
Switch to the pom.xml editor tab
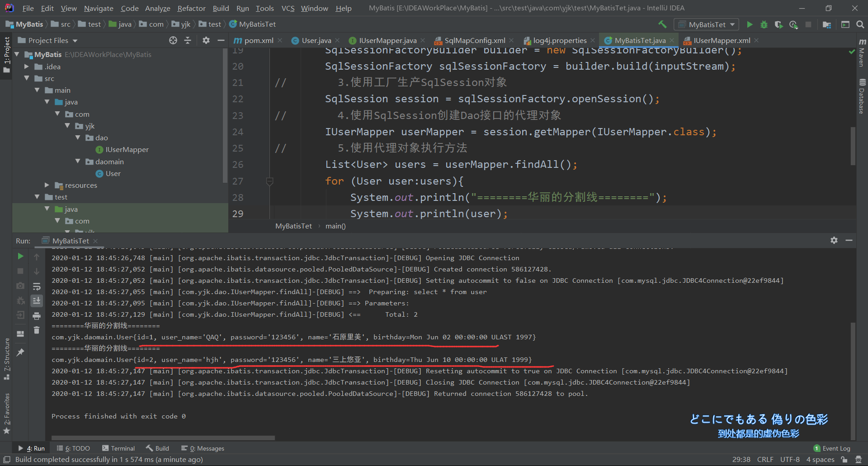[259, 40]
